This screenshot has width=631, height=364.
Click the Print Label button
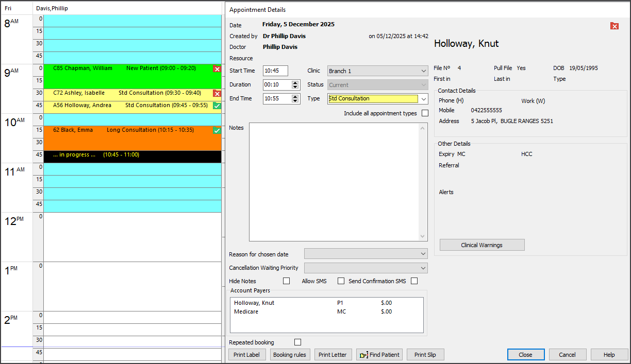click(247, 355)
